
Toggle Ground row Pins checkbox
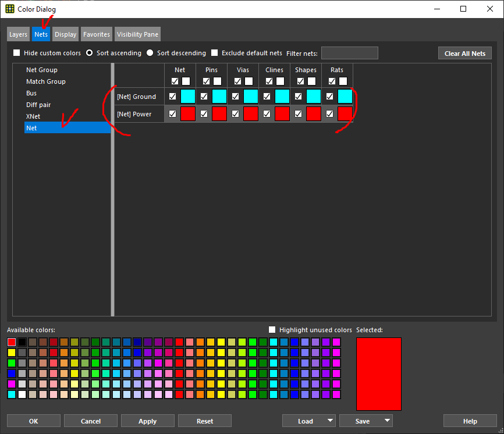204,97
